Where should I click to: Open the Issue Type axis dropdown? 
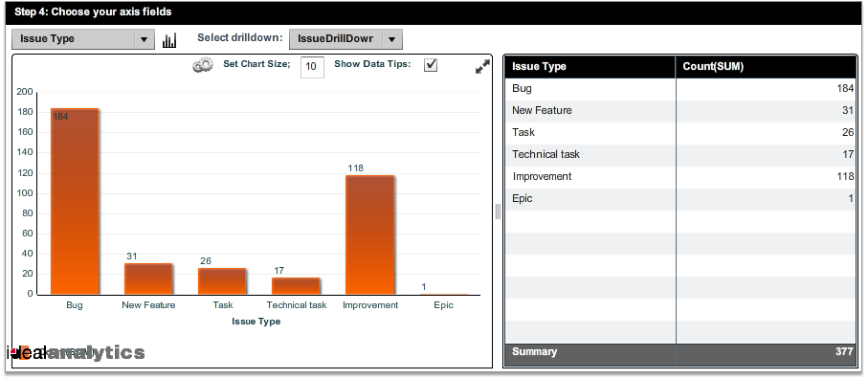(x=83, y=39)
